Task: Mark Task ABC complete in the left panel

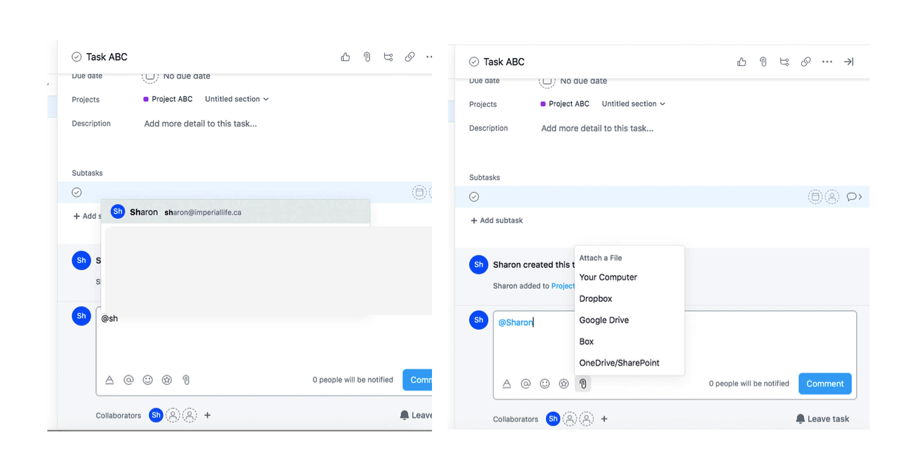Action: (77, 57)
